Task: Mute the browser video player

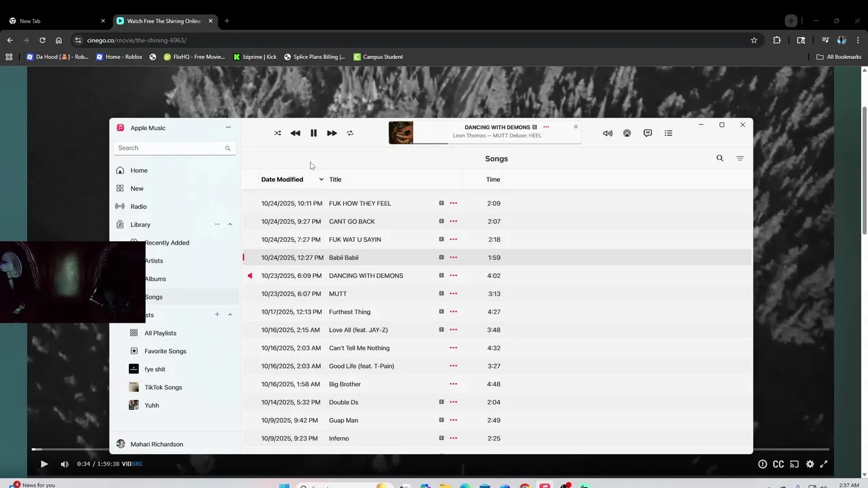Action: [x=64, y=464]
